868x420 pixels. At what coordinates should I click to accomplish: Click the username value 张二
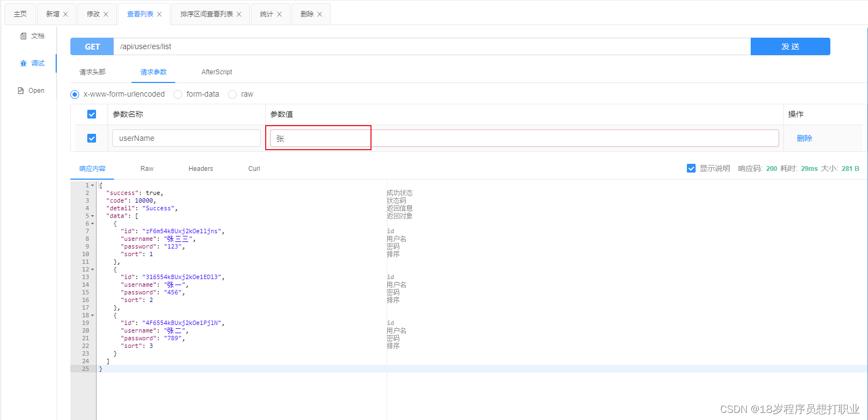[x=175, y=331]
